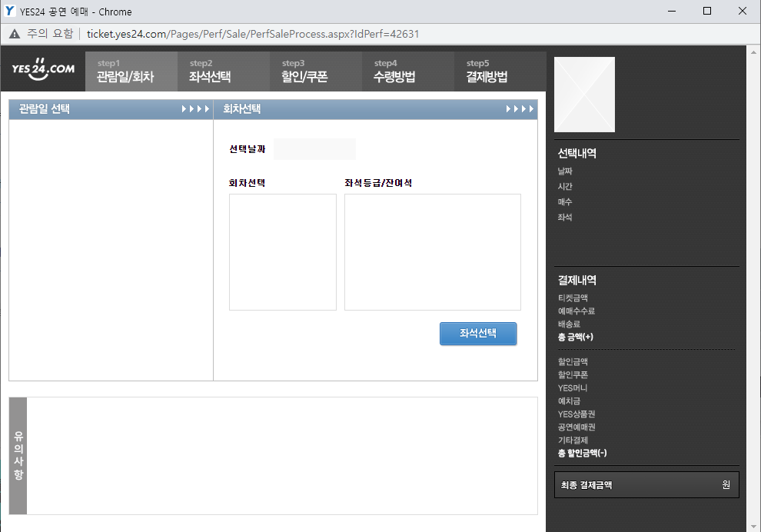This screenshot has height=532, width=761.
Task: Click the YES24.COM logo
Action: [43, 69]
